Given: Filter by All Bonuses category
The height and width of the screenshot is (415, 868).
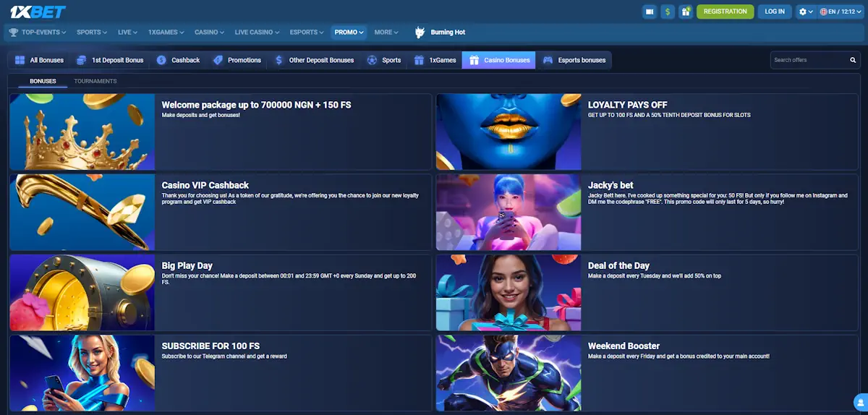Looking at the screenshot, I should point(39,60).
